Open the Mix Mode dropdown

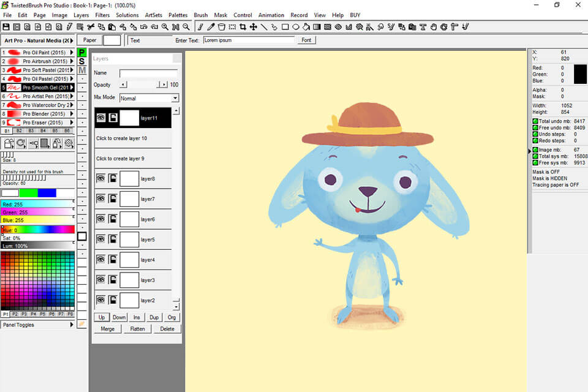[175, 98]
